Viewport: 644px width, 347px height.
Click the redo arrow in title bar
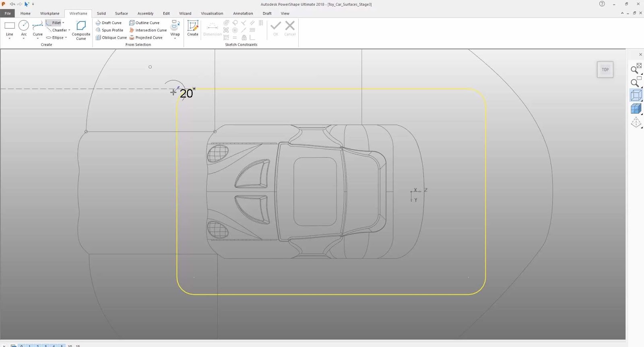pyautogui.click(x=19, y=4)
